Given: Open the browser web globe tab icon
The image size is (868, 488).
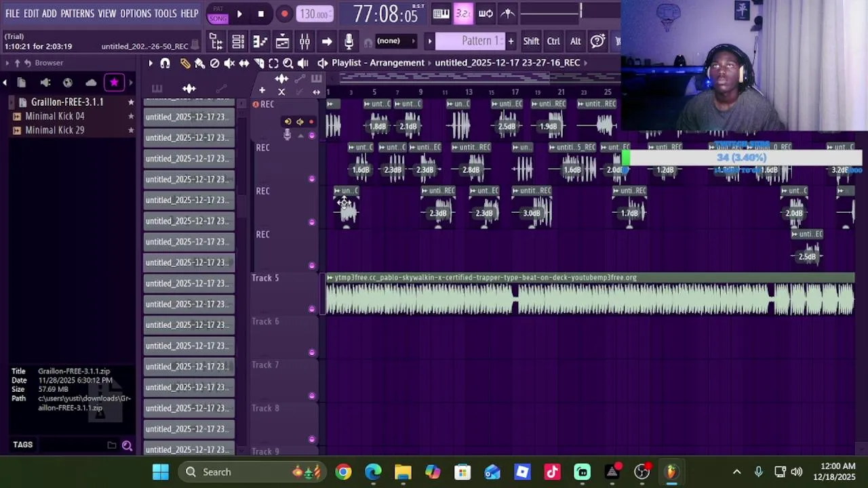Looking at the screenshot, I should click(68, 83).
